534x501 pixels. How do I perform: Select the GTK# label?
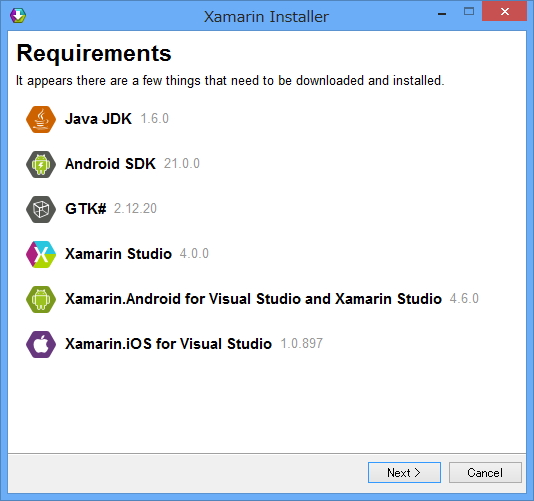point(85,209)
